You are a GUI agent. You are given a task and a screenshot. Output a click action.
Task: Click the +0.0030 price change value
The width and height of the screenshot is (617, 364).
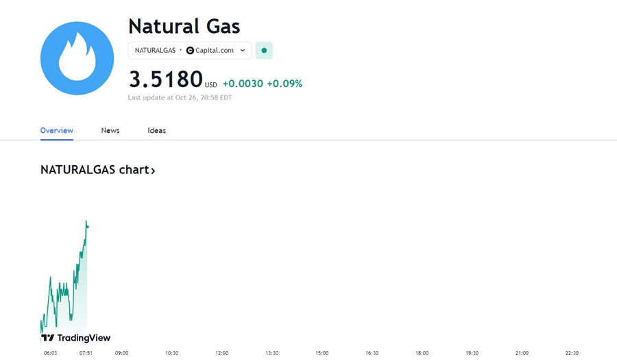[243, 84]
